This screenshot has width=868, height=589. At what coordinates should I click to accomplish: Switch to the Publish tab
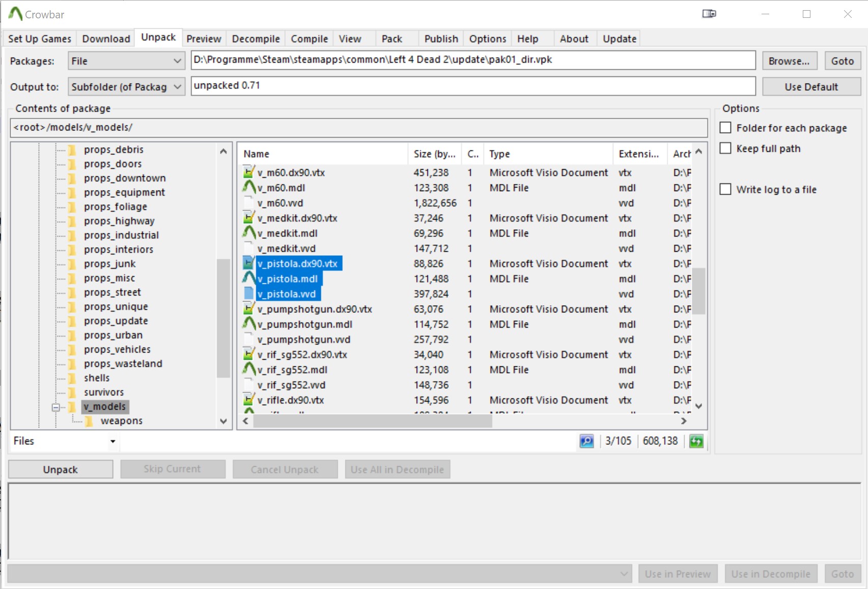coord(441,39)
